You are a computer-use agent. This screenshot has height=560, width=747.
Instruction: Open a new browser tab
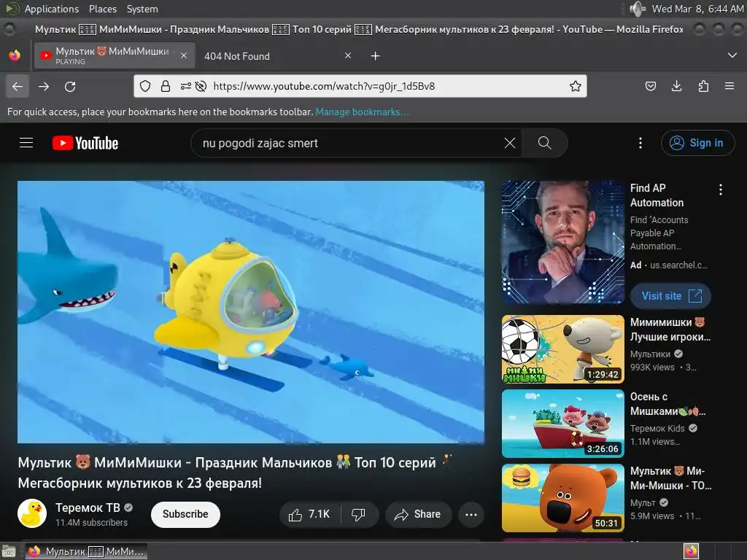376,56
